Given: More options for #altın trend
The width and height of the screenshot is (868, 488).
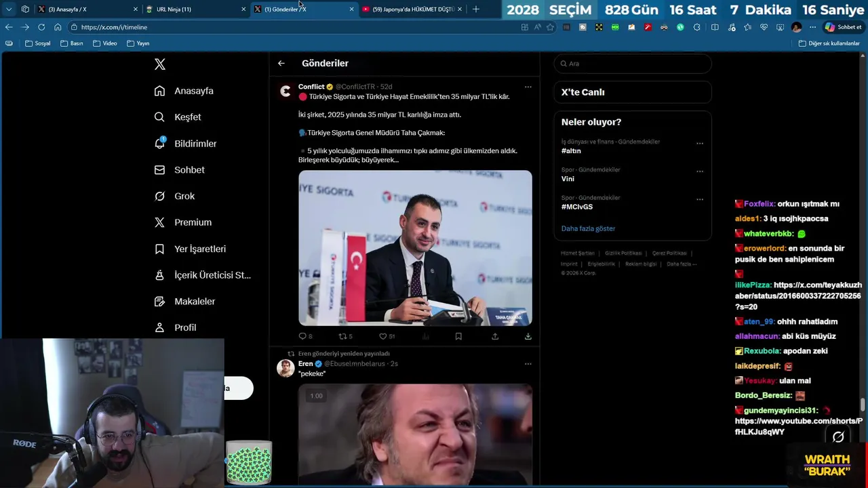Looking at the screenshot, I should point(700,144).
